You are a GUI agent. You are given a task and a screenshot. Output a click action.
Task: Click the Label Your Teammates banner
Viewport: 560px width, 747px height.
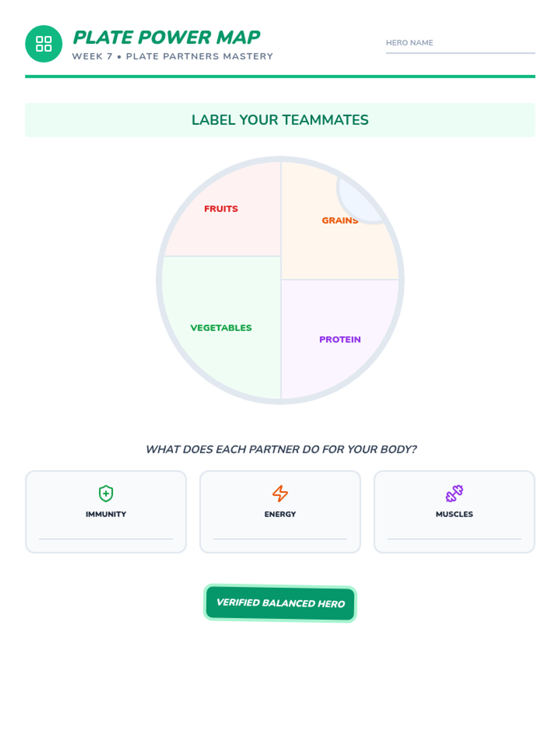pos(280,120)
